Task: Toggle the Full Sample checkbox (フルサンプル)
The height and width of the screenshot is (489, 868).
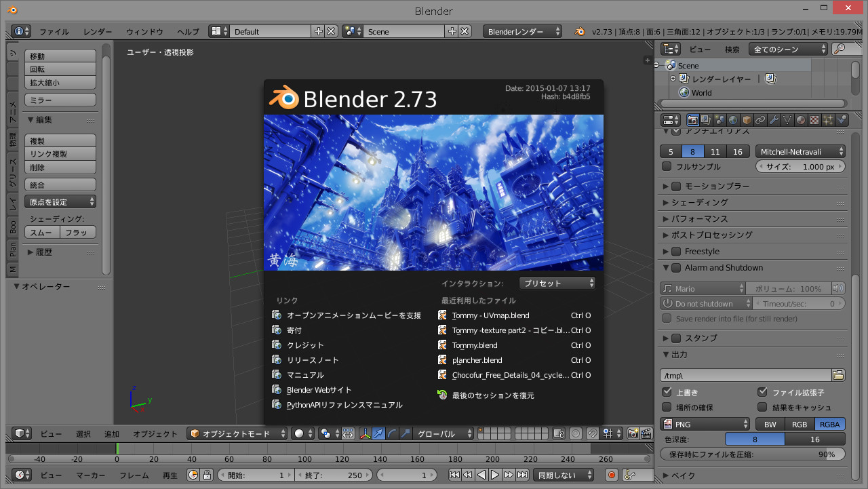Action: [667, 166]
